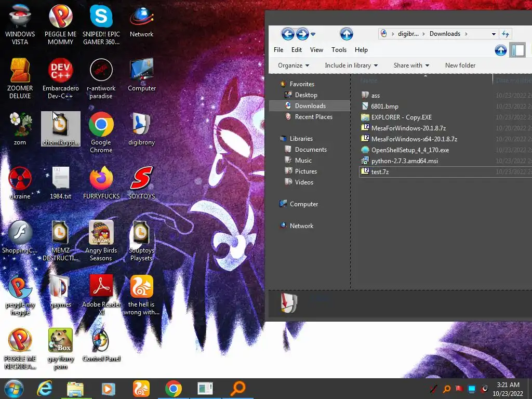Select the OpenShellSetup_4_4_170.exe file
532x399 pixels.
click(x=410, y=150)
